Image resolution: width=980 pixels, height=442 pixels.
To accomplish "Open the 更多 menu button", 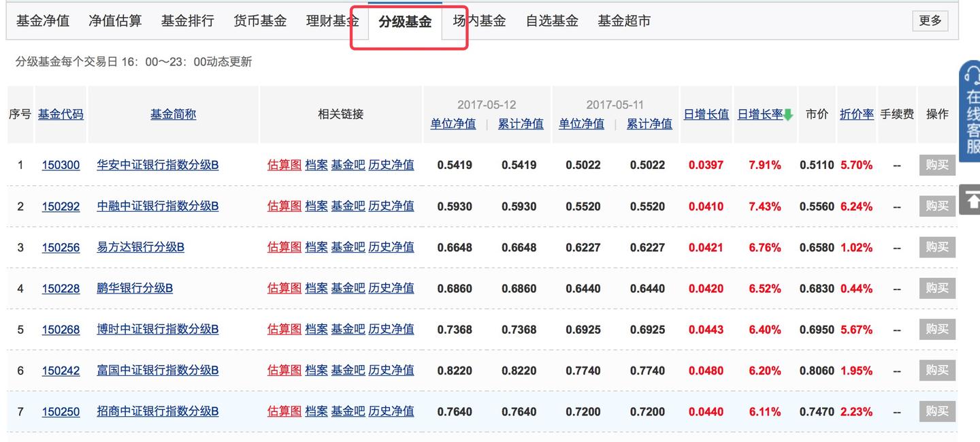I will 930,20.
